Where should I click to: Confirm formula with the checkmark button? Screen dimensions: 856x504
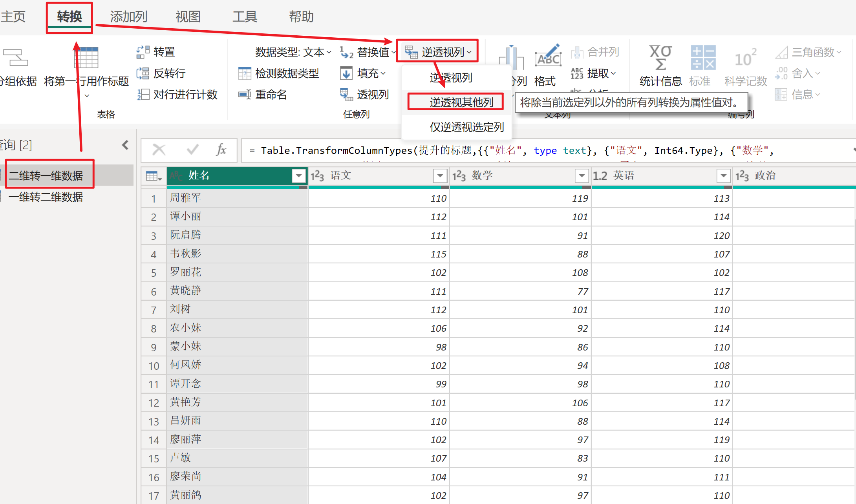(192, 150)
